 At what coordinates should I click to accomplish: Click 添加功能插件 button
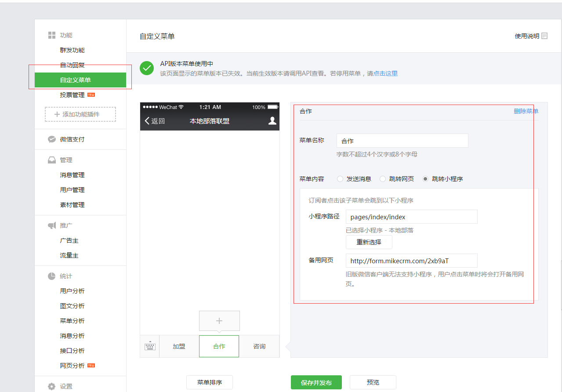pyautogui.click(x=80, y=114)
